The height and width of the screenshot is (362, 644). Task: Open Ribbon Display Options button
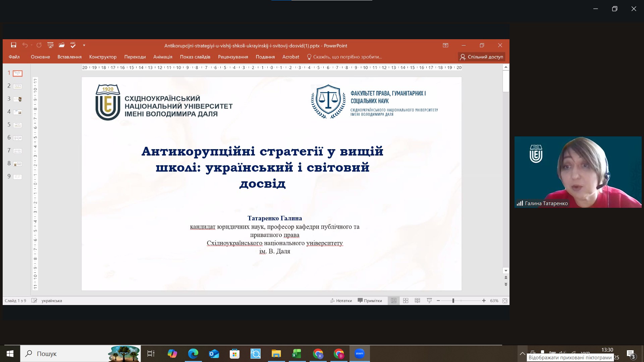pyautogui.click(x=445, y=45)
